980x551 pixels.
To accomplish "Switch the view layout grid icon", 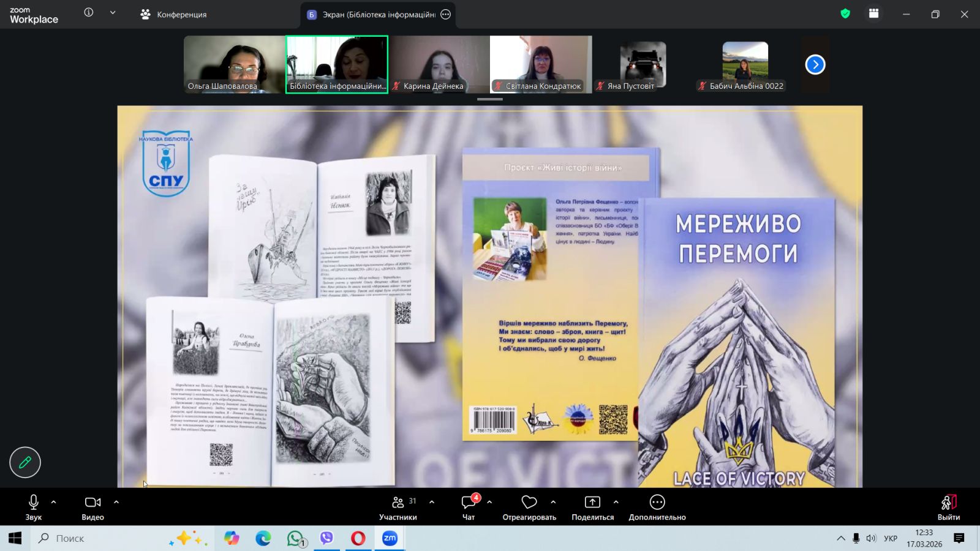I will (873, 13).
